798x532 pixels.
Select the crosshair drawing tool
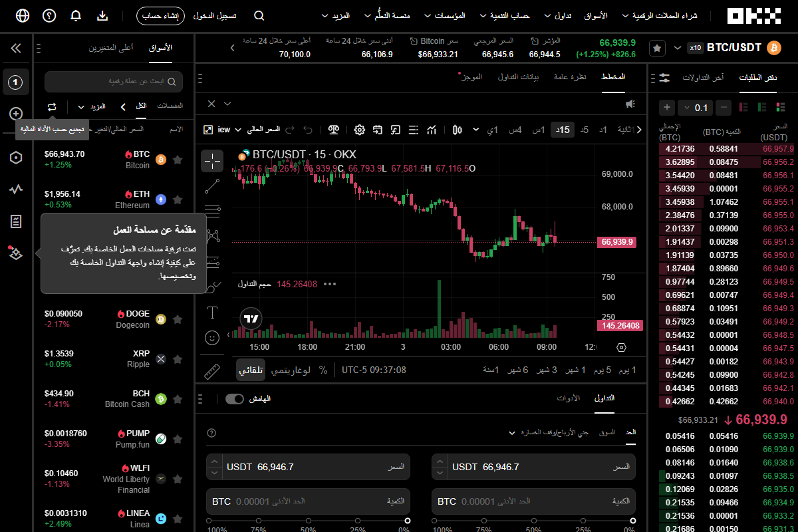(x=213, y=160)
